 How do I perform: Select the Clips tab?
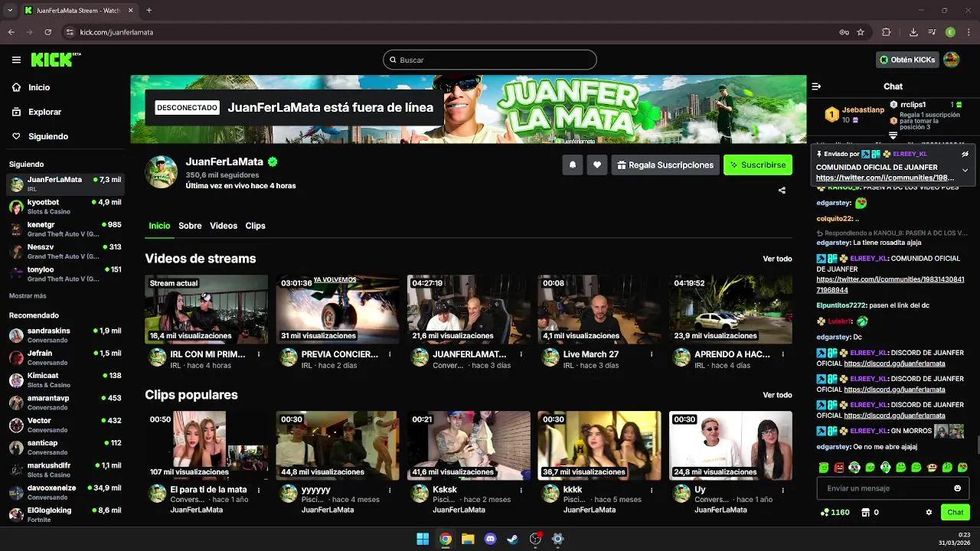coord(255,226)
